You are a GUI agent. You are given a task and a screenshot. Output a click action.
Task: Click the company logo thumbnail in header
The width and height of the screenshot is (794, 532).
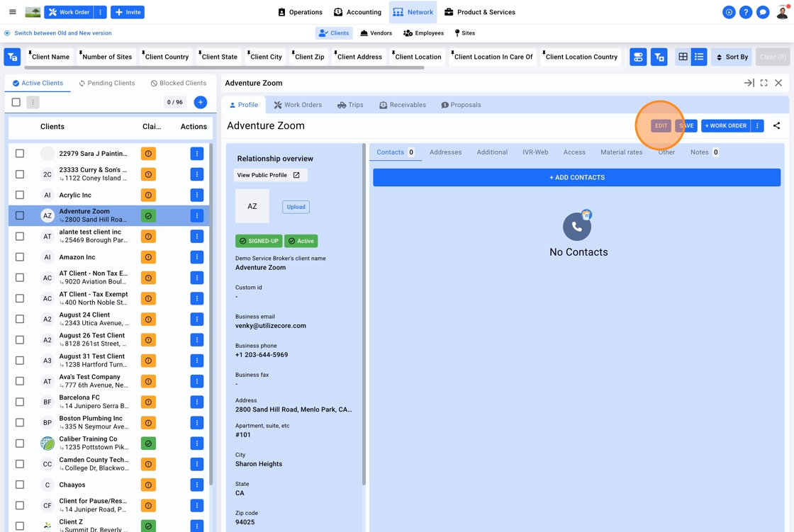33,12
